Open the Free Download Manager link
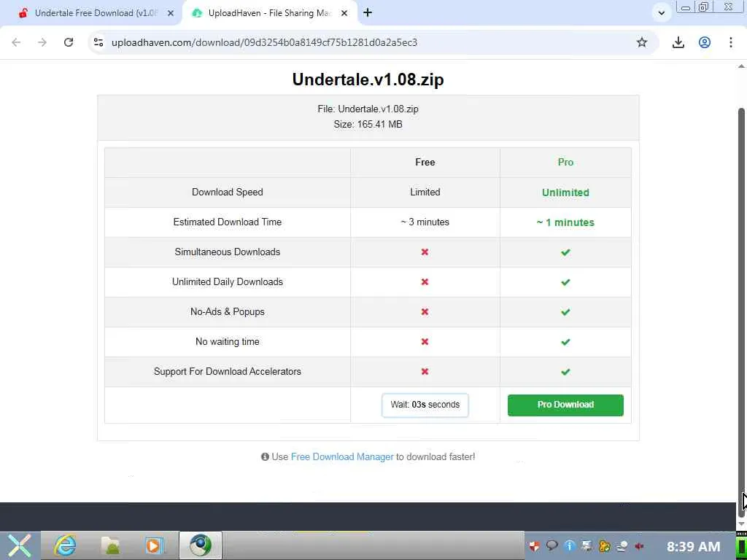The height and width of the screenshot is (560, 747). click(342, 456)
